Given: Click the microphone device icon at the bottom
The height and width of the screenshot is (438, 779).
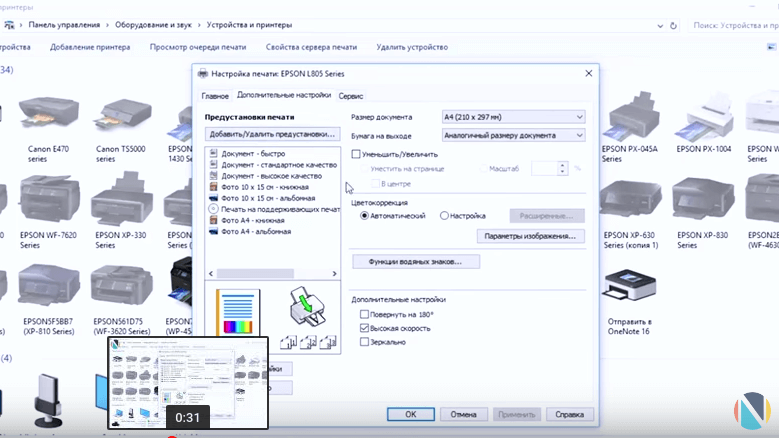Looking at the screenshot, I should pos(48,400).
